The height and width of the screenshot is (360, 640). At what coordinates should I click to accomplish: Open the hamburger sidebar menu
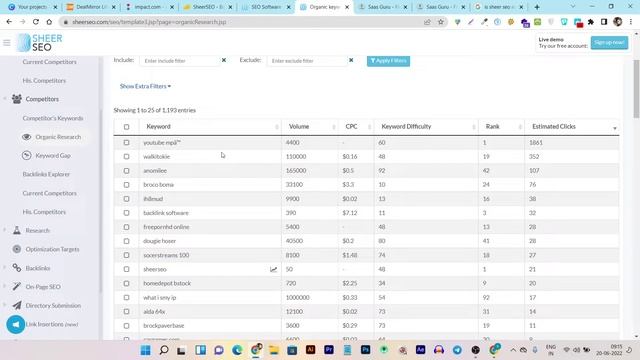(x=7, y=42)
